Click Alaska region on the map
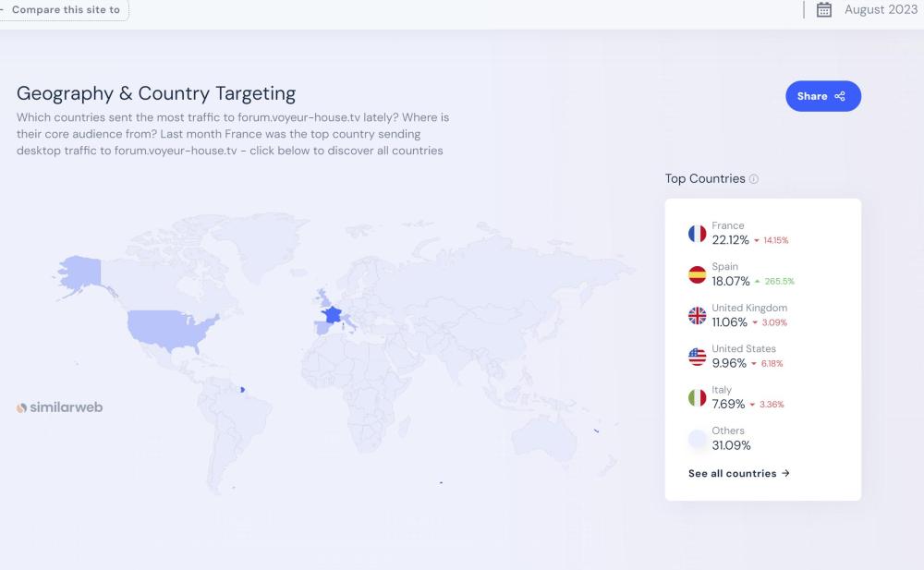 81,274
